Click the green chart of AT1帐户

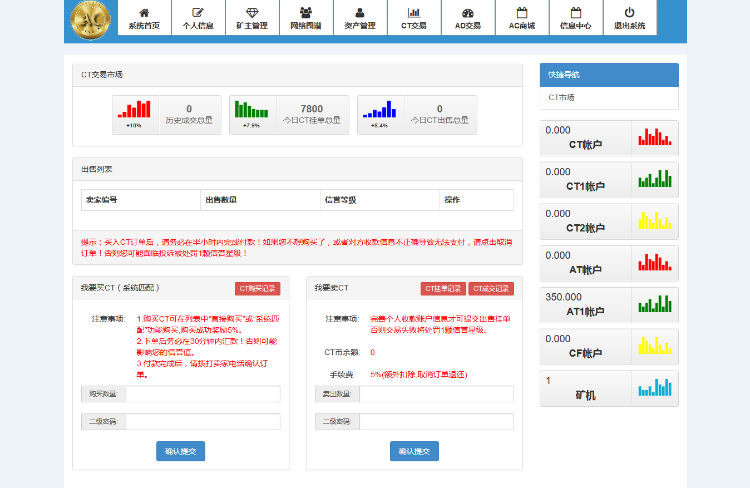coord(655,304)
